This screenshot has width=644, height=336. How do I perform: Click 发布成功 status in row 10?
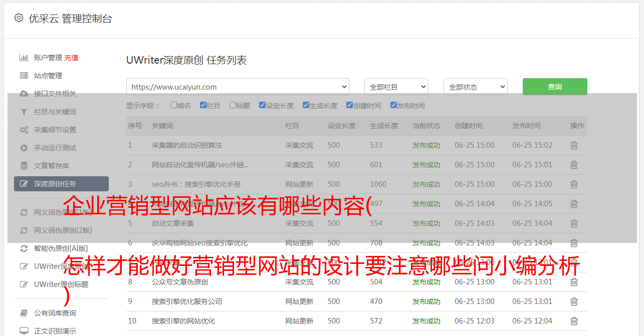(x=426, y=321)
